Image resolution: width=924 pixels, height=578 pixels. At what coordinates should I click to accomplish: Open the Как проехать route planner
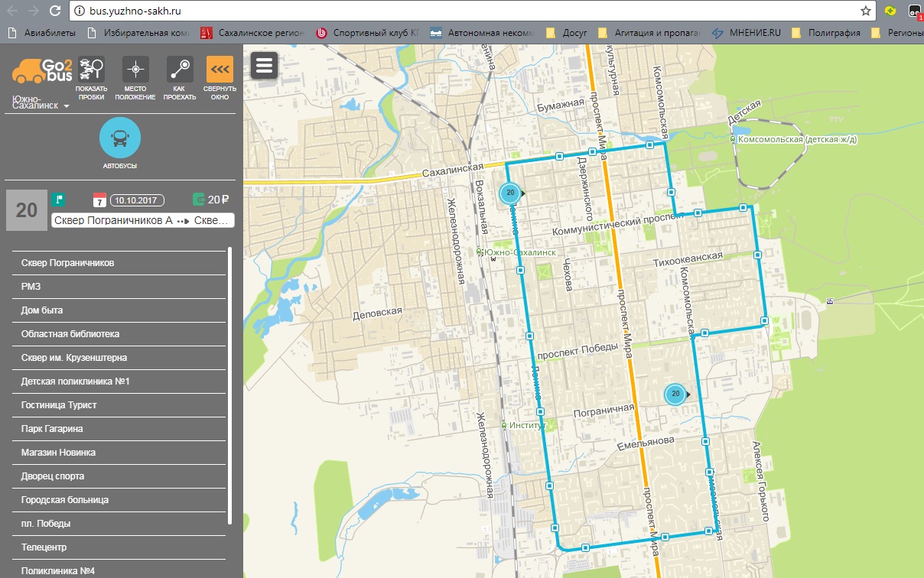[180, 70]
